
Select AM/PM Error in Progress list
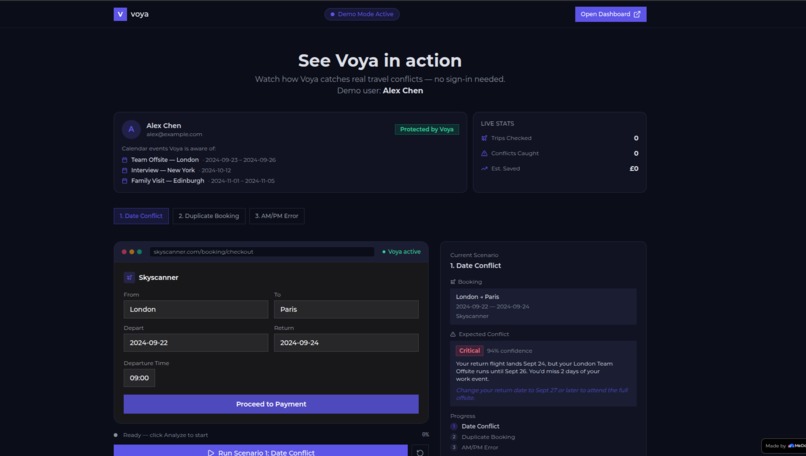tap(474, 447)
